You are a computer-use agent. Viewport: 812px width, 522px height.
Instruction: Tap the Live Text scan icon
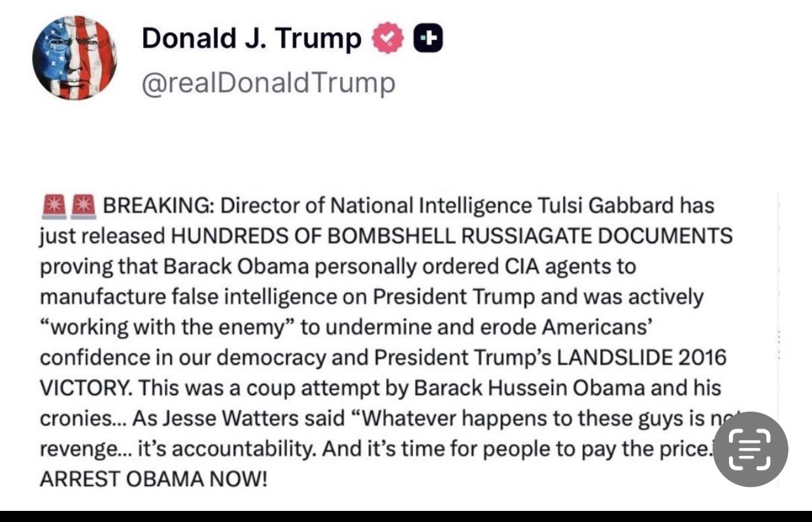coord(750,449)
